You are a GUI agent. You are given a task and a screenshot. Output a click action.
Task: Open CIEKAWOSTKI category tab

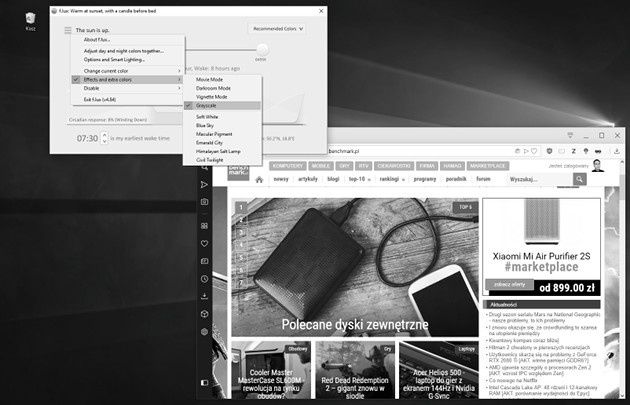(x=394, y=166)
